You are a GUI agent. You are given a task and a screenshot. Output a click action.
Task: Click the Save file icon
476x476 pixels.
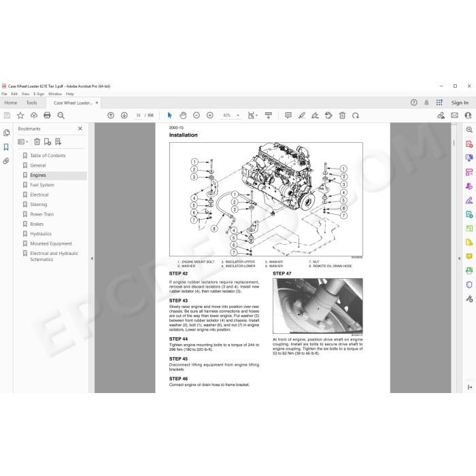click(x=7, y=116)
